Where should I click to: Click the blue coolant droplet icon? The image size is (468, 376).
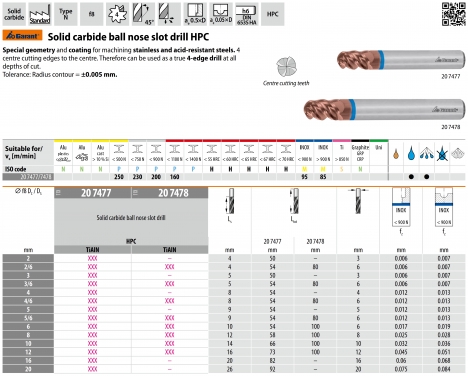click(x=411, y=153)
